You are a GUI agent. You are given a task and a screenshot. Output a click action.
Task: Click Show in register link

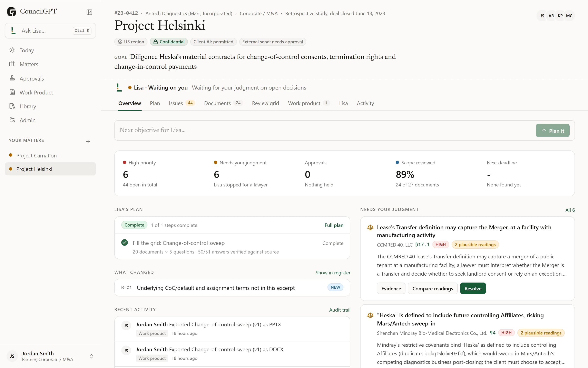(x=333, y=273)
